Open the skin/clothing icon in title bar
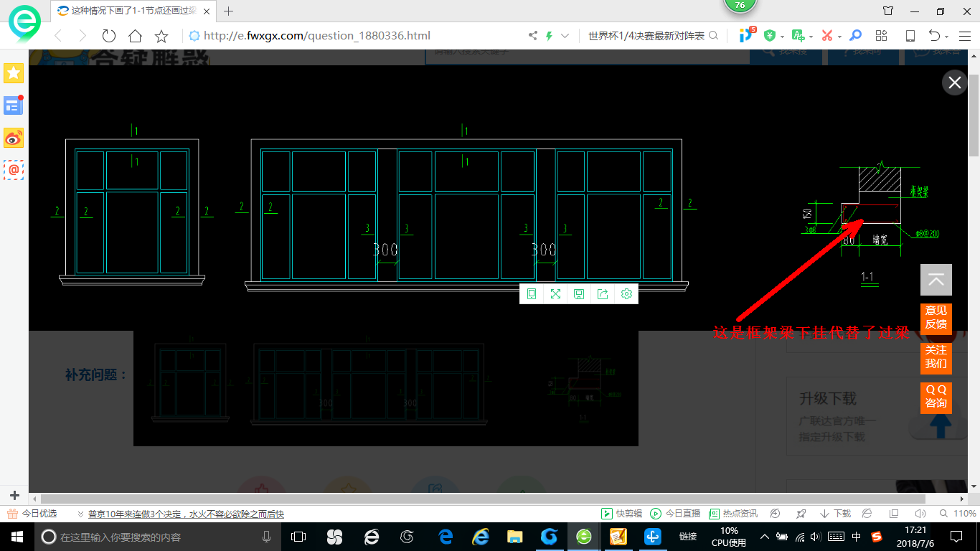This screenshot has height=551, width=980. click(x=888, y=11)
